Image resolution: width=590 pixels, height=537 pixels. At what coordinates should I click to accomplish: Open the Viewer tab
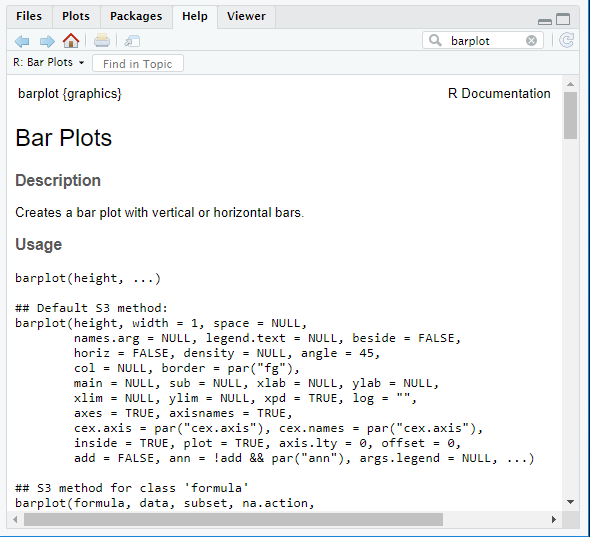[x=246, y=17]
